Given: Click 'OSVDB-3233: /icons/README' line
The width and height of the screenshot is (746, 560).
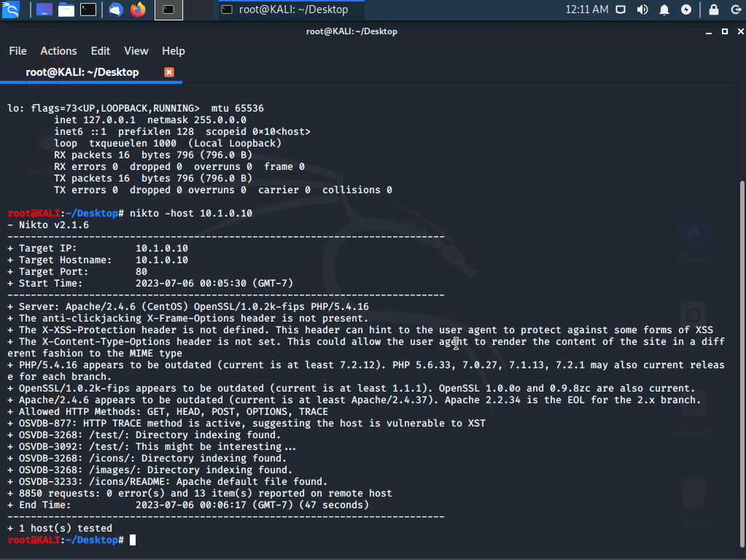Looking at the screenshot, I should point(168,482).
